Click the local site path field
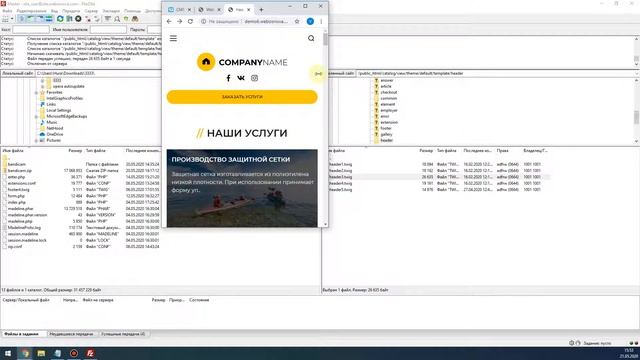 [98, 73]
